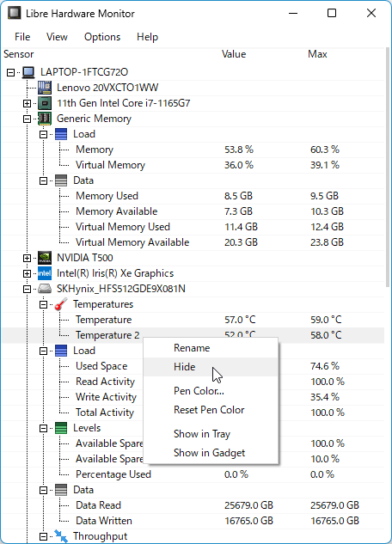Click the Lenovo 20VXCTO1WW motherboard icon

45,88
